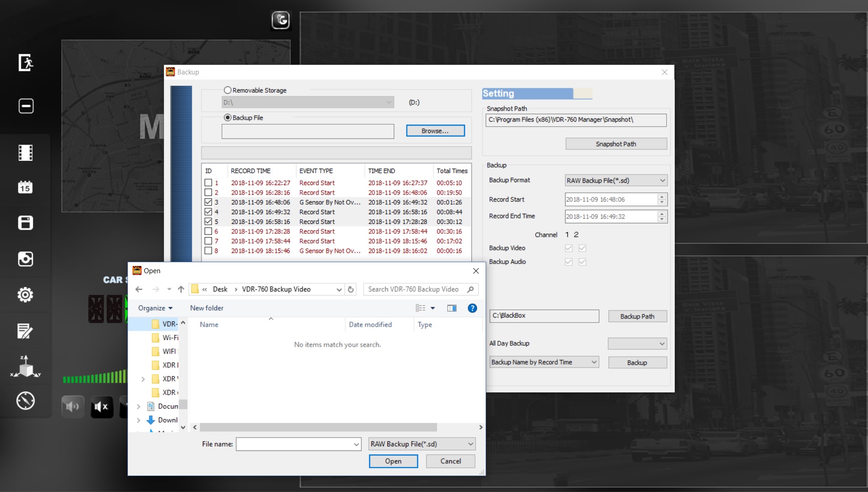The width and height of the screenshot is (868, 492).
Task: Click the Browse... button
Action: [435, 131]
